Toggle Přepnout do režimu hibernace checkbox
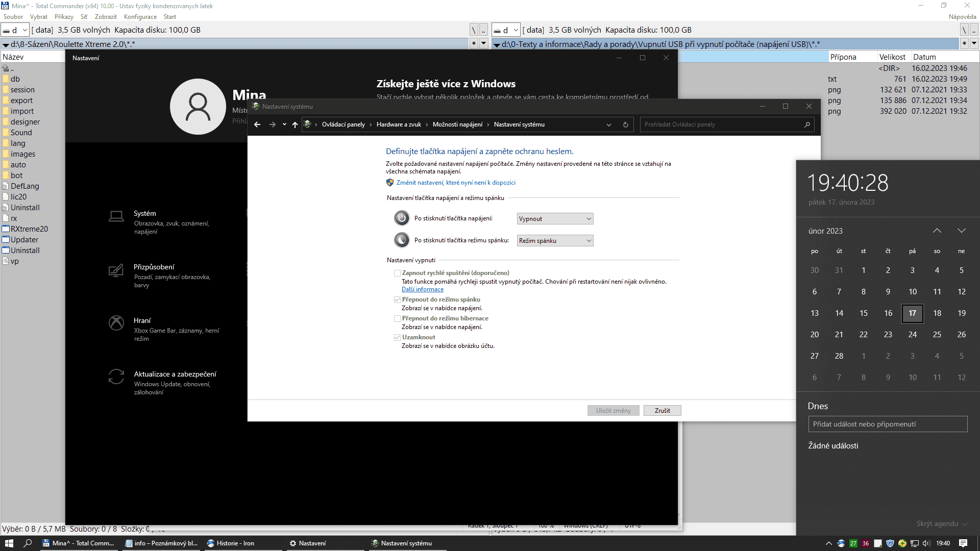Image resolution: width=980 pixels, height=551 pixels. [397, 318]
